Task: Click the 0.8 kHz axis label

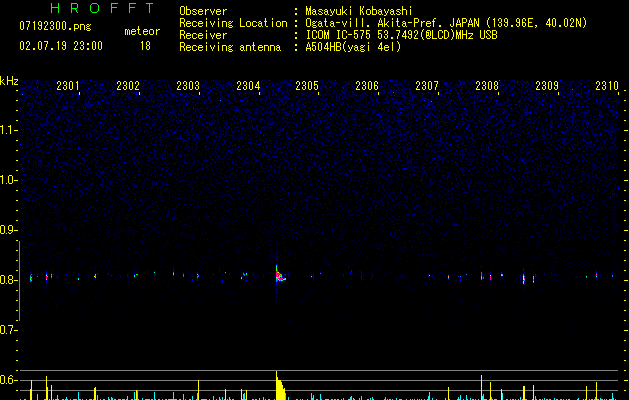Action: (x=8, y=280)
